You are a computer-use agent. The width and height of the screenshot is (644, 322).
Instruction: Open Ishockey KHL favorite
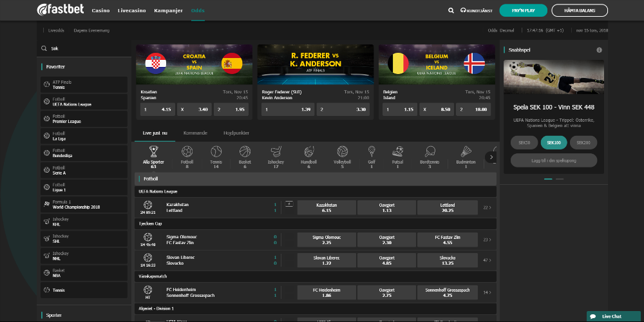84,222
